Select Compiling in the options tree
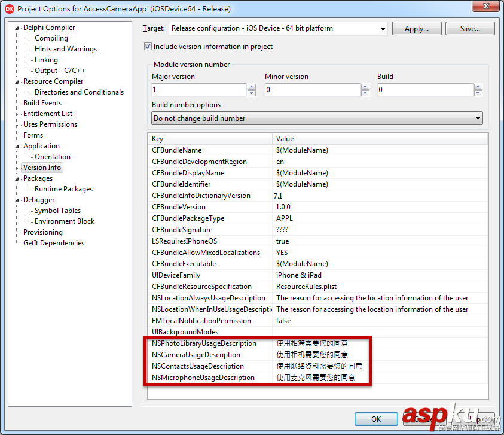The height and width of the screenshot is (435, 504). pyautogui.click(x=51, y=38)
